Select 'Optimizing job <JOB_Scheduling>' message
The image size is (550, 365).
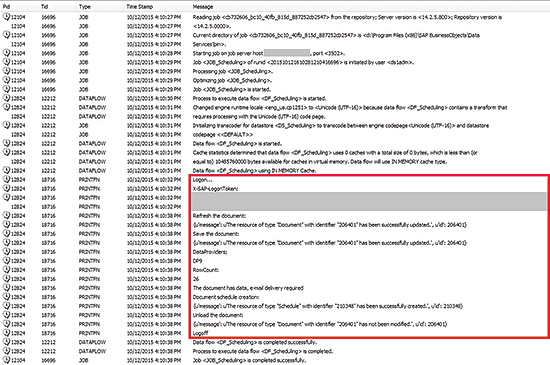[233, 80]
